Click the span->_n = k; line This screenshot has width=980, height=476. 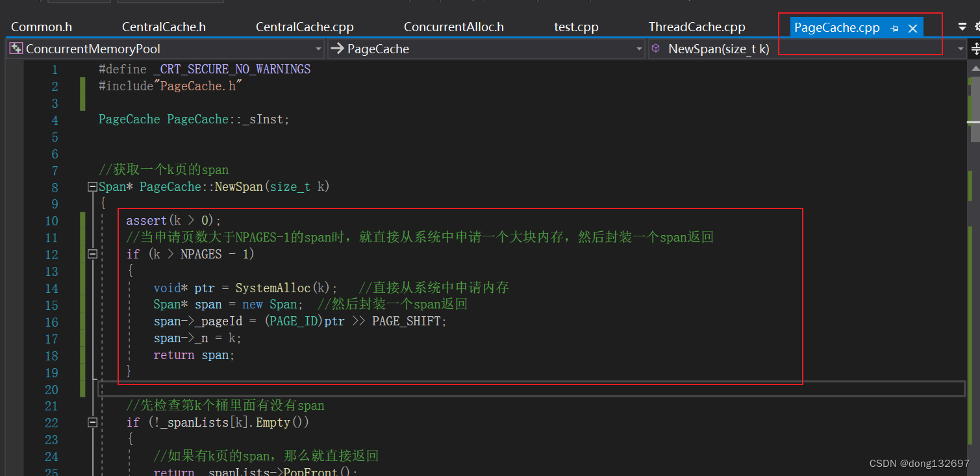pyautogui.click(x=197, y=339)
